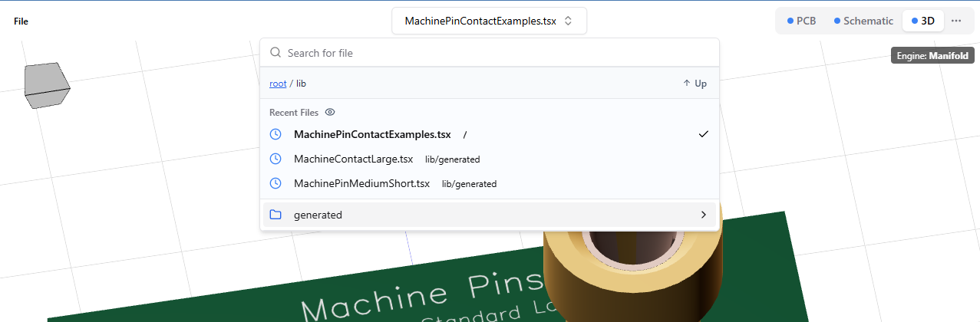
Task: Click folder icon next to generated
Action: tap(276, 215)
